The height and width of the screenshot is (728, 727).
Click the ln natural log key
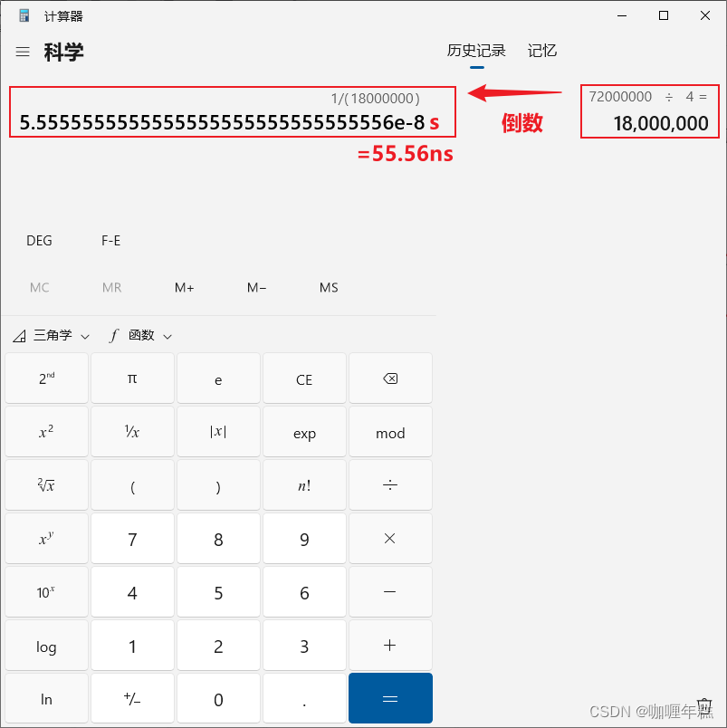pyautogui.click(x=46, y=698)
